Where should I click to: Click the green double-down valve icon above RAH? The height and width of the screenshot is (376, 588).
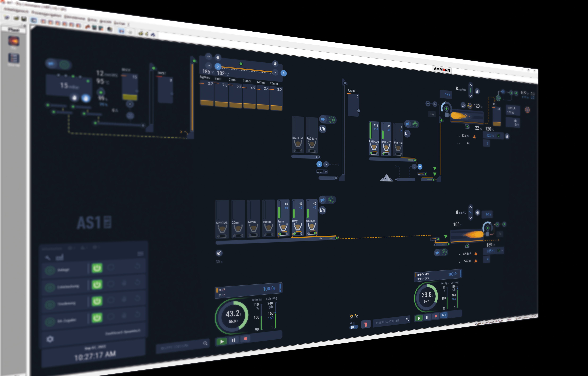498,98
